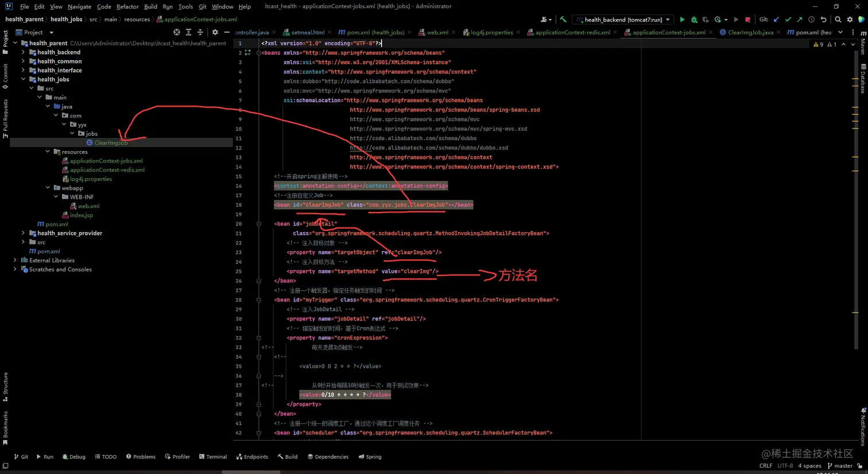Build the project with the hammer icon
The image size is (868, 474).
click(563, 20)
